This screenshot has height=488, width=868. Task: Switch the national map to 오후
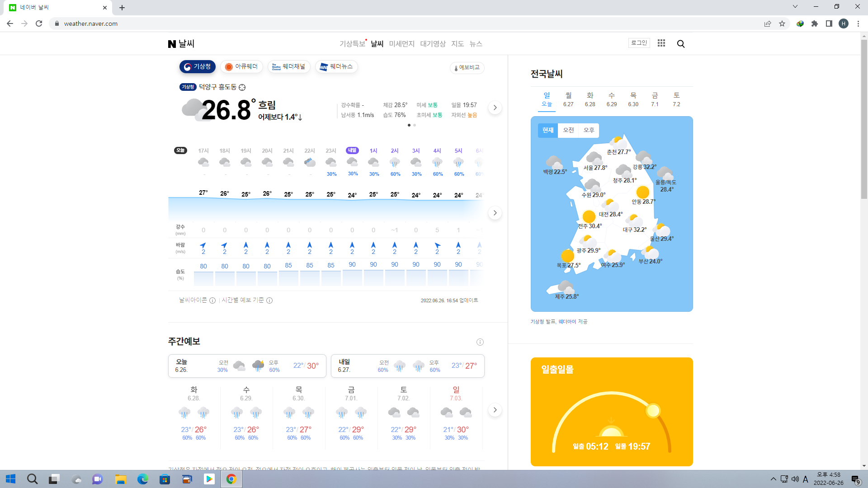point(589,130)
